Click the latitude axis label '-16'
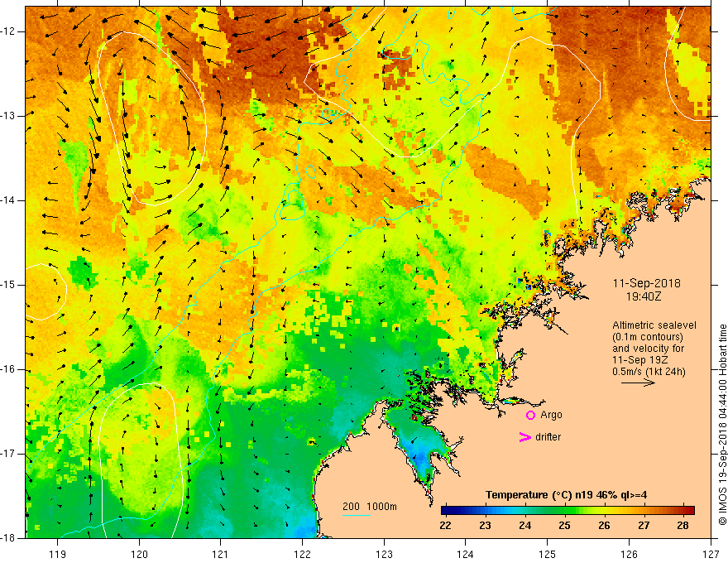 click(9, 369)
